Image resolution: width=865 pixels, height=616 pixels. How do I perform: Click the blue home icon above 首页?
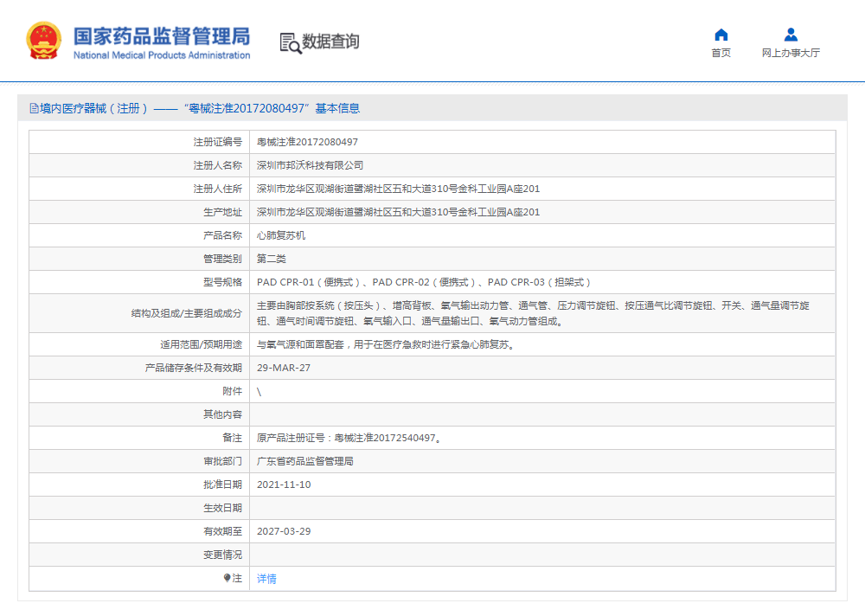point(721,35)
